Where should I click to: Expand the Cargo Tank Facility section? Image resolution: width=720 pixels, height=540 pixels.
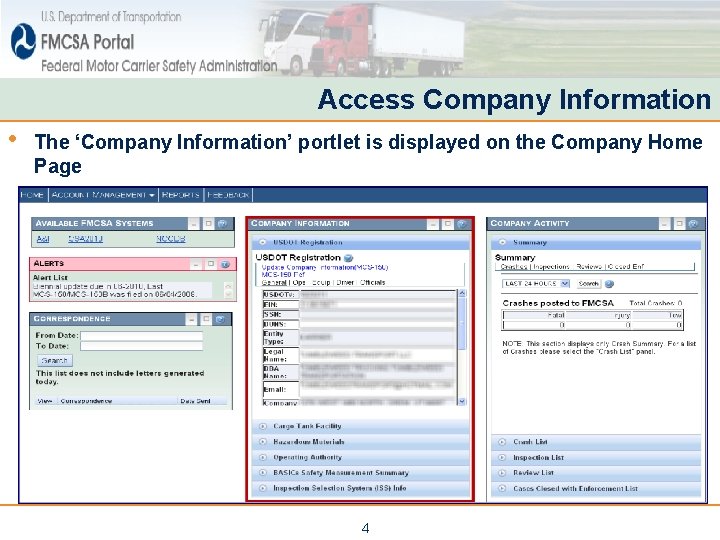[x=263, y=426]
